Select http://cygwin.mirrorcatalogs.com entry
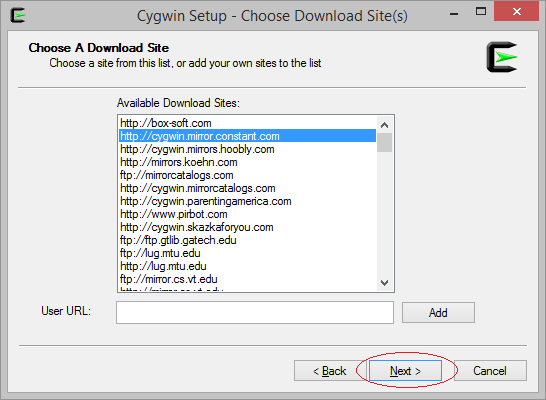 pyautogui.click(x=247, y=188)
